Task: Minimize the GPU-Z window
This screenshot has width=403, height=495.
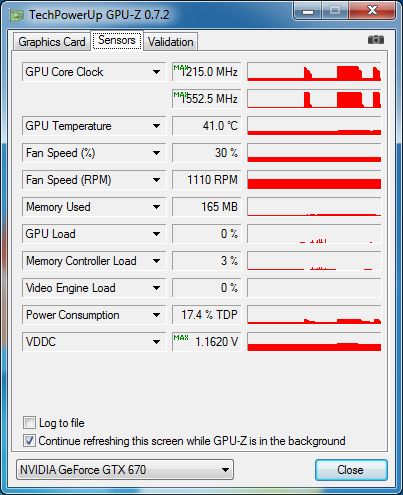Action: (x=308, y=11)
